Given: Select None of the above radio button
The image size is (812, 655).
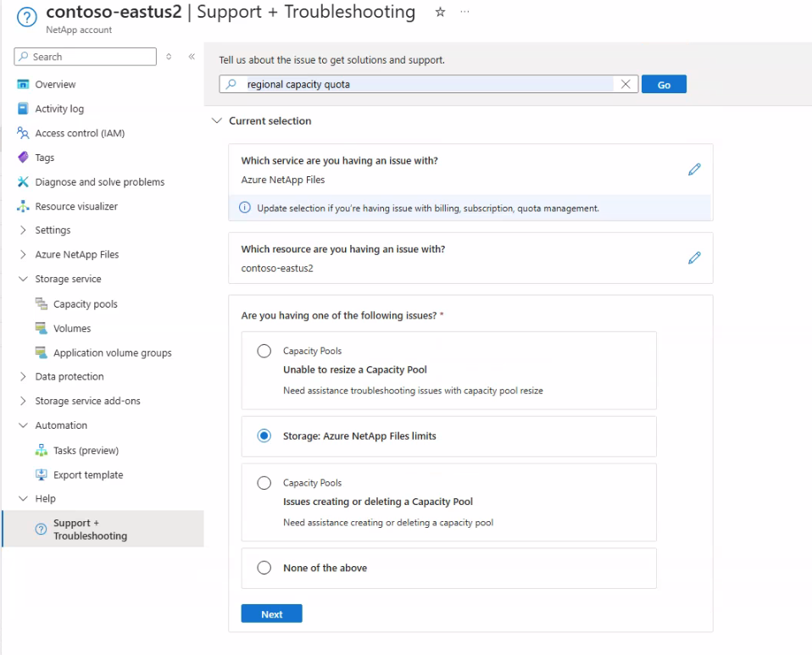Looking at the screenshot, I should click(264, 568).
